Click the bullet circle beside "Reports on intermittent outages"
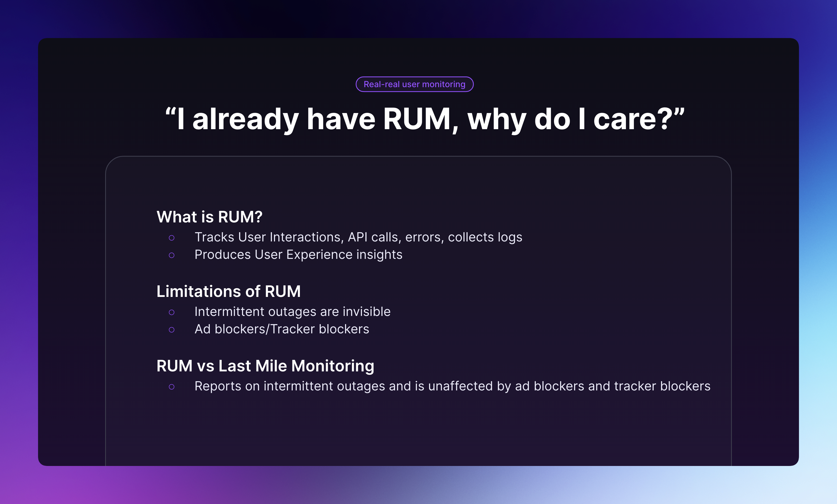837x504 pixels. tap(172, 387)
